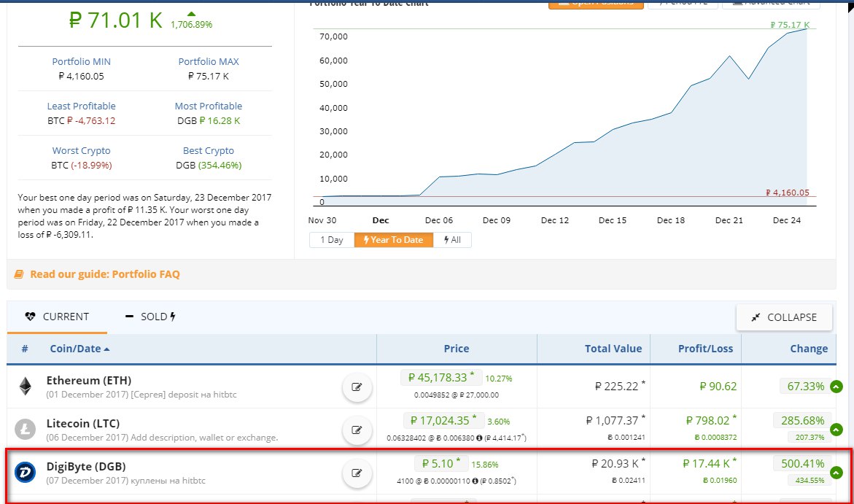The height and width of the screenshot is (504, 854).
Task: Sort the table by Profit/Loss column
Action: point(705,349)
